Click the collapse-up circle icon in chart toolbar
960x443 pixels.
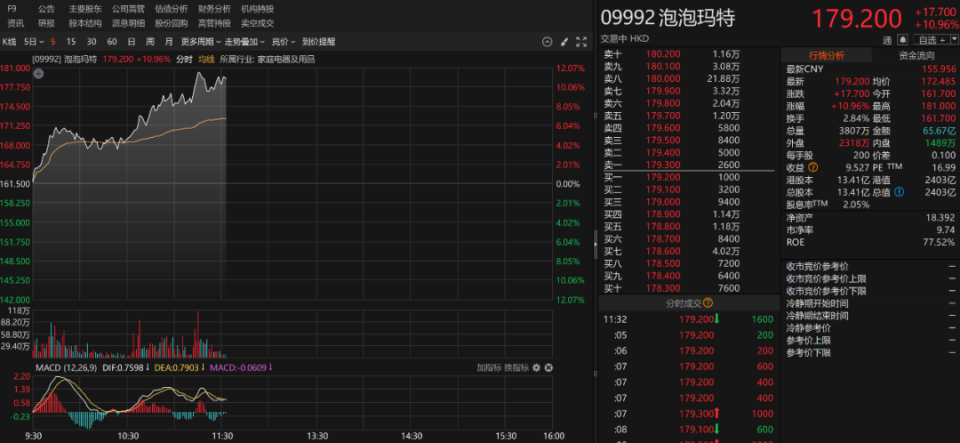547,42
